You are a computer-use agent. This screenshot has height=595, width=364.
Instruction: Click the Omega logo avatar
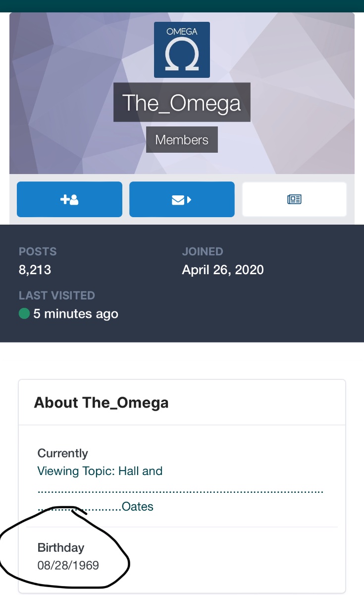pos(182,50)
